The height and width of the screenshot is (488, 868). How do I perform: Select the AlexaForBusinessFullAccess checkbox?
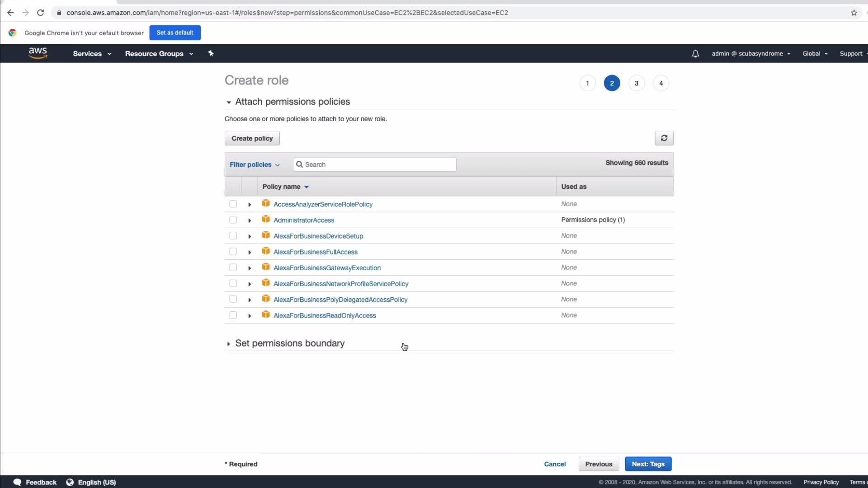pyautogui.click(x=233, y=252)
